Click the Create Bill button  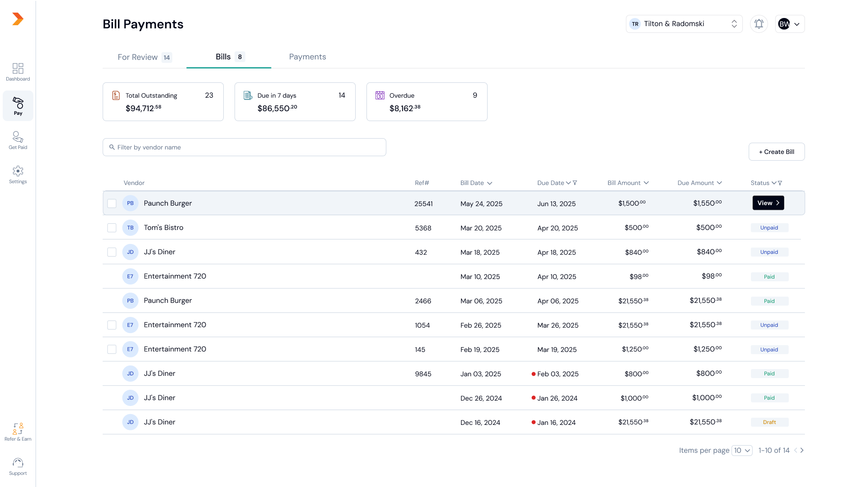tap(776, 152)
